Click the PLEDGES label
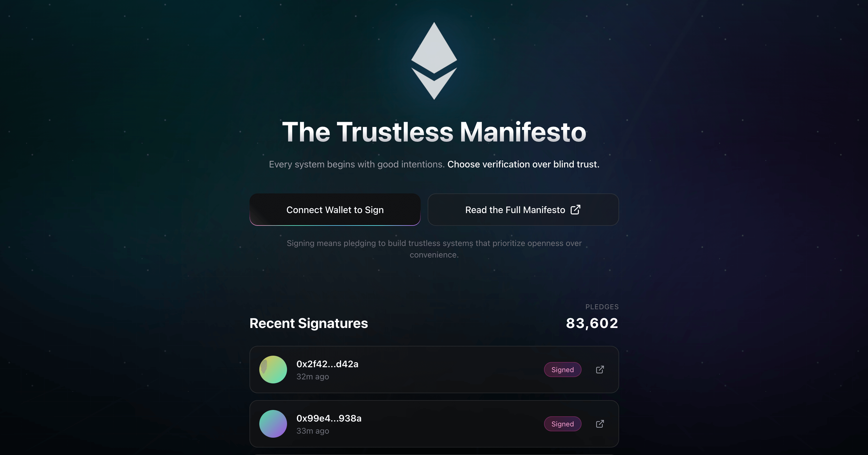 coord(602,307)
